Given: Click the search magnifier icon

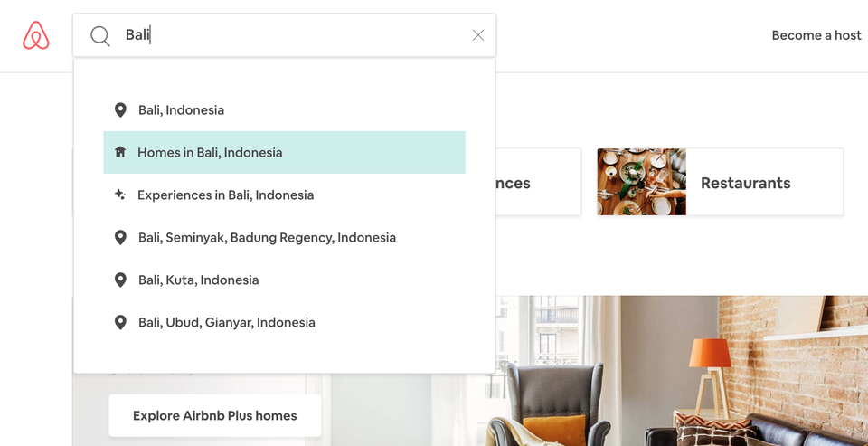Looking at the screenshot, I should tap(100, 36).
